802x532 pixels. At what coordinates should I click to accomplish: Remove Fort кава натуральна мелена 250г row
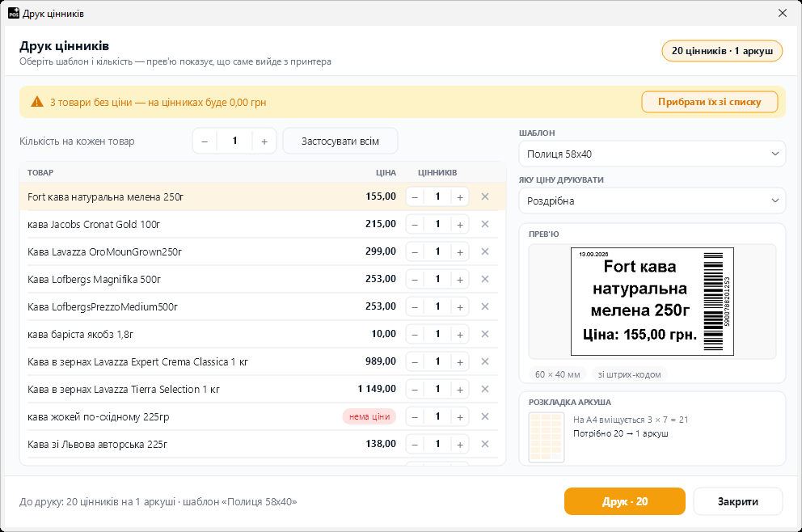tap(485, 196)
